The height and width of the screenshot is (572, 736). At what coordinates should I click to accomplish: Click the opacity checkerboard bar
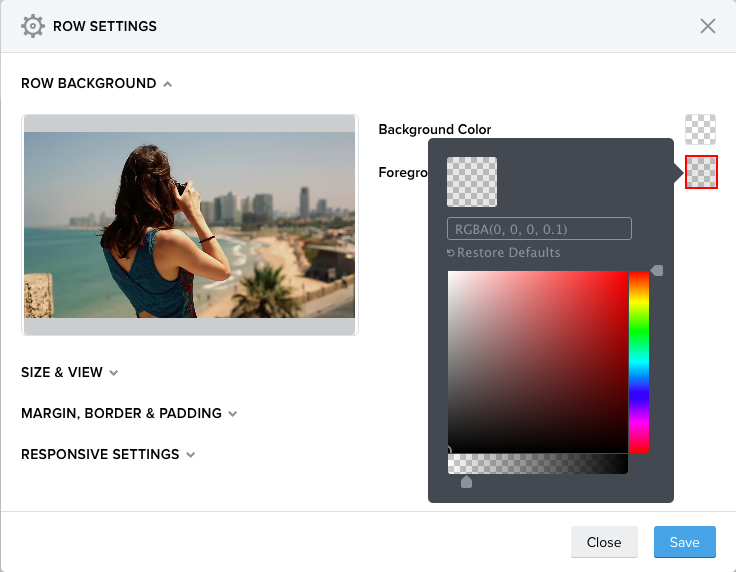538,464
